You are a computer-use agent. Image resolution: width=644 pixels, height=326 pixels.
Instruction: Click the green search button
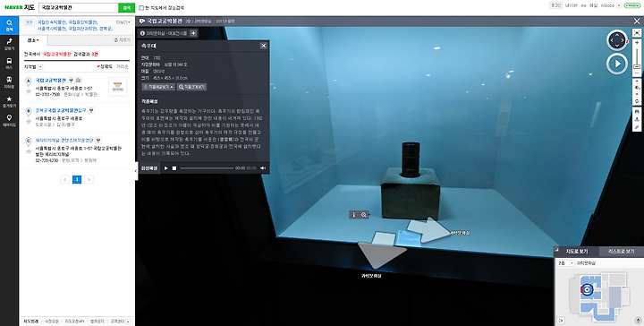[126, 8]
